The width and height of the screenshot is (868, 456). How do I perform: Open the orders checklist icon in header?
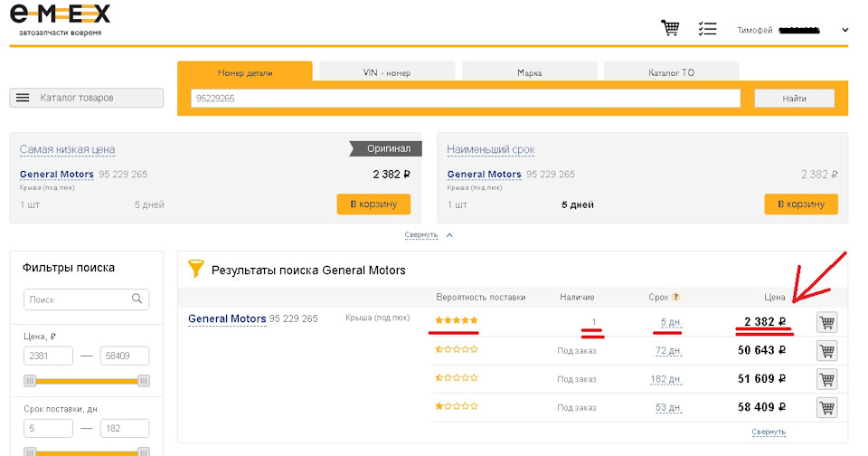(x=707, y=29)
